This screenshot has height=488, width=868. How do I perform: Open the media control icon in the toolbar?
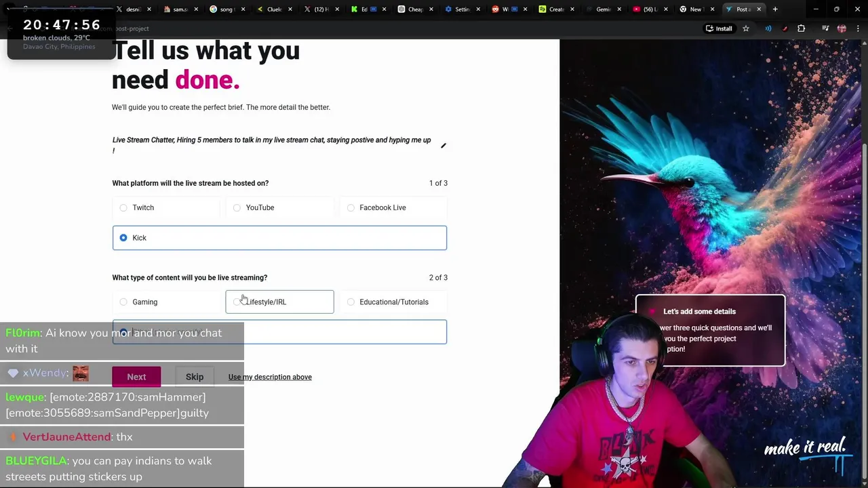coord(825,28)
